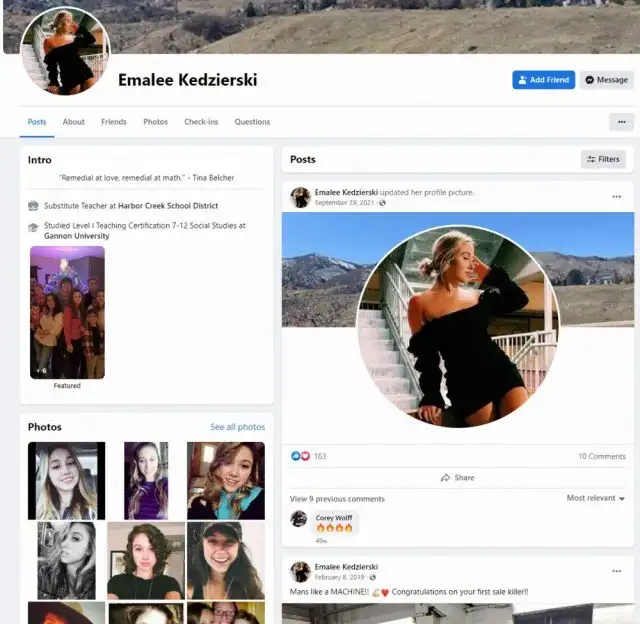The width and height of the screenshot is (640, 624).
Task: Expand the Most relevant comment sorting dropdown
Action: click(x=595, y=498)
